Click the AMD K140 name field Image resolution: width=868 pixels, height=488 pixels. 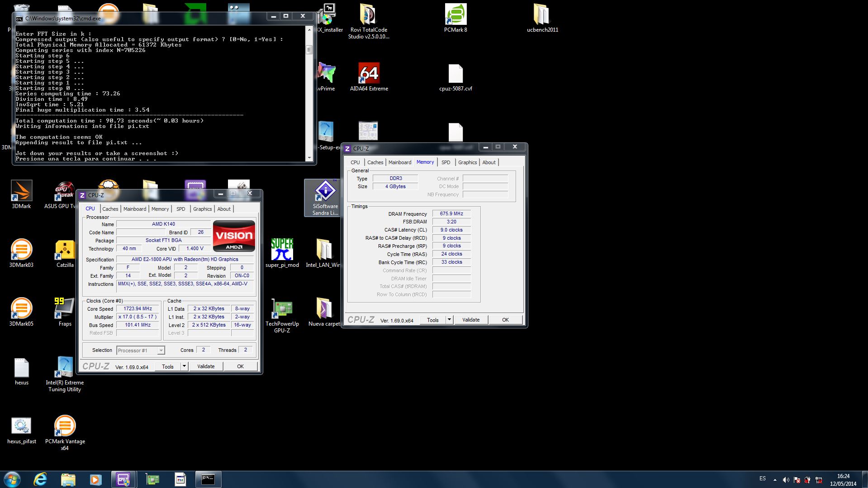point(163,224)
